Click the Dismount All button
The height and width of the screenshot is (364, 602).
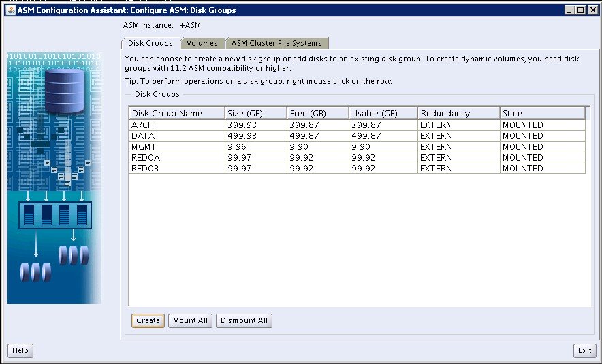(244, 320)
